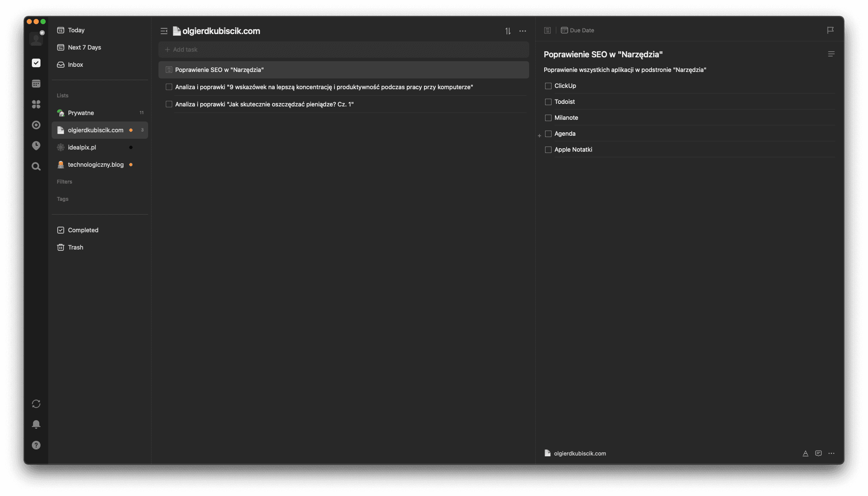Screen dimensions: 868x496
Task: Tick the "Jak skutecznie oszczędzać pieniądze" task checkbox
Action: click(169, 104)
